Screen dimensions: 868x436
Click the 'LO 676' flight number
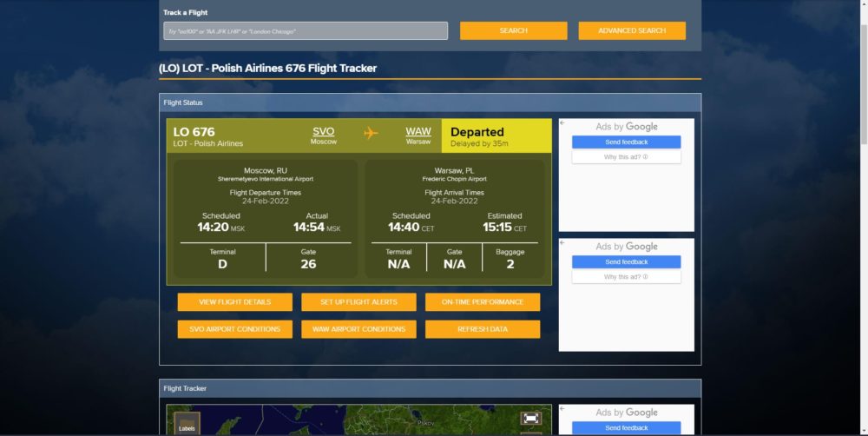194,132
